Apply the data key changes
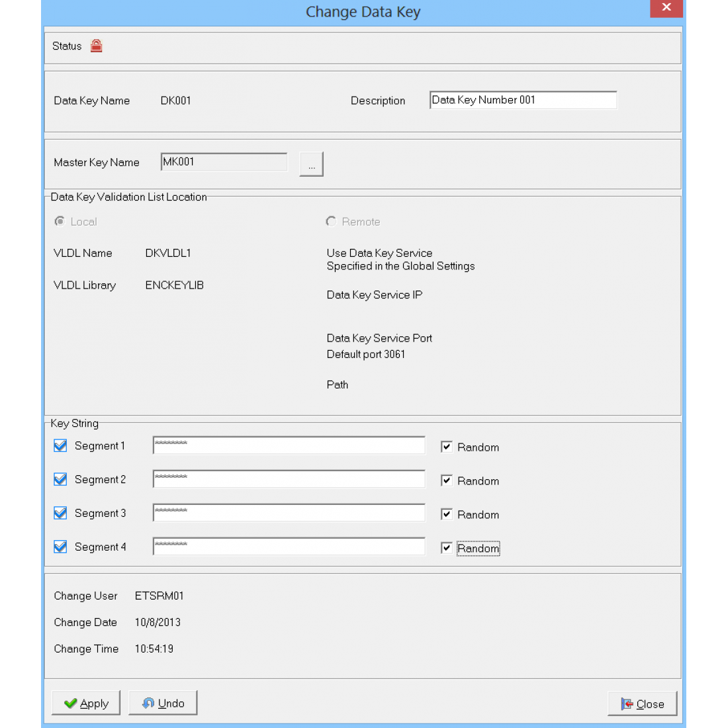 [x=85, y=703]
